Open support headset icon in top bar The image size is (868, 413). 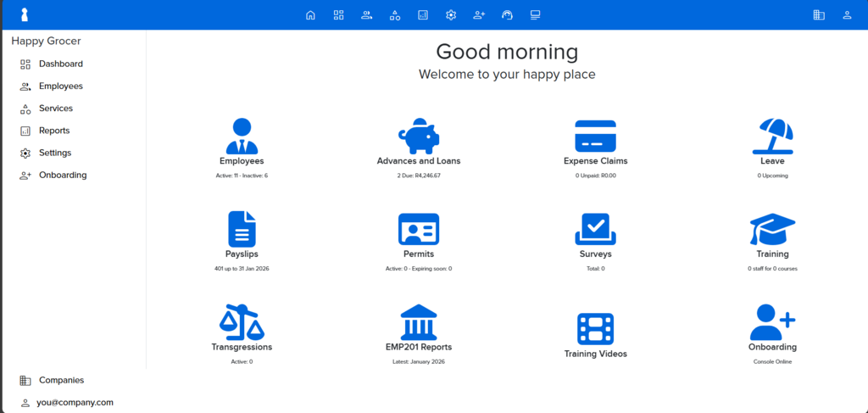tap(507, 15)
